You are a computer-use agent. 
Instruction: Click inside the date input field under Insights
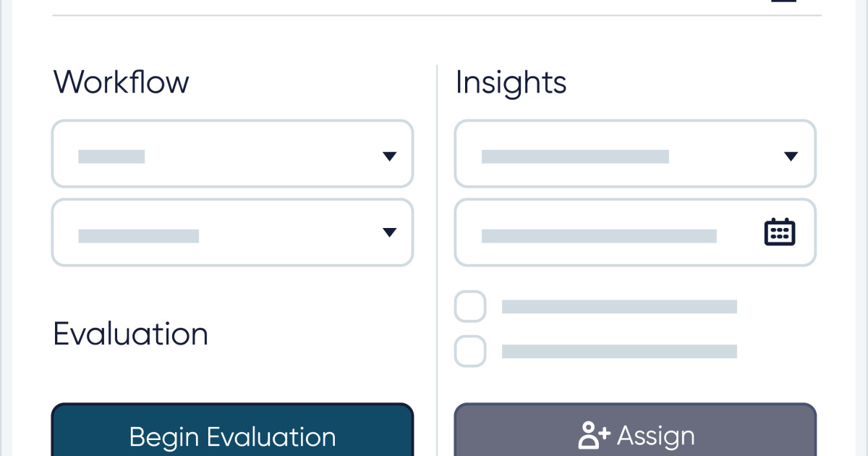coord(635,232)
